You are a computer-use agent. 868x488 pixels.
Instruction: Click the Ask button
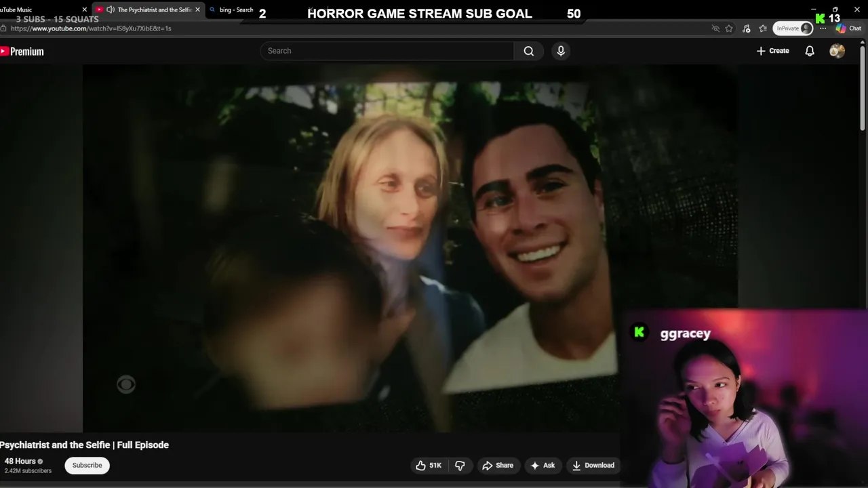542,465
